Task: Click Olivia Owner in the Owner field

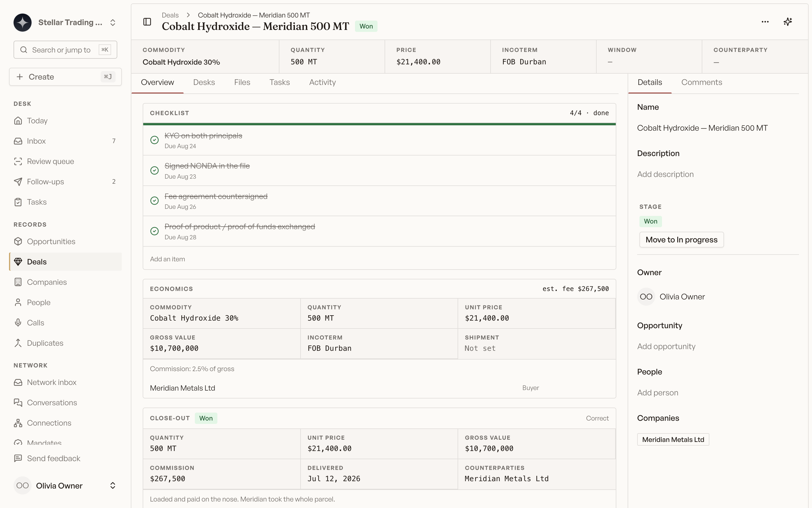Action: click(x=671, y=297)
